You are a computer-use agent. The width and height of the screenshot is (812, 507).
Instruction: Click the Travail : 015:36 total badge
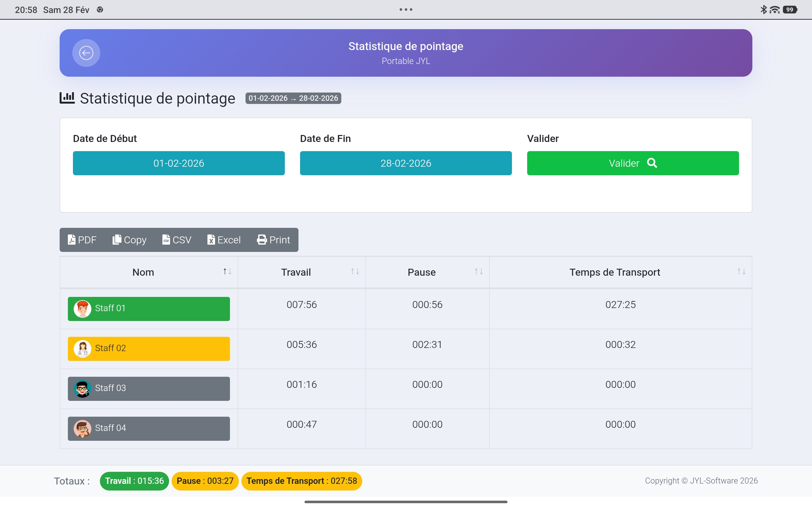point(134,481)
